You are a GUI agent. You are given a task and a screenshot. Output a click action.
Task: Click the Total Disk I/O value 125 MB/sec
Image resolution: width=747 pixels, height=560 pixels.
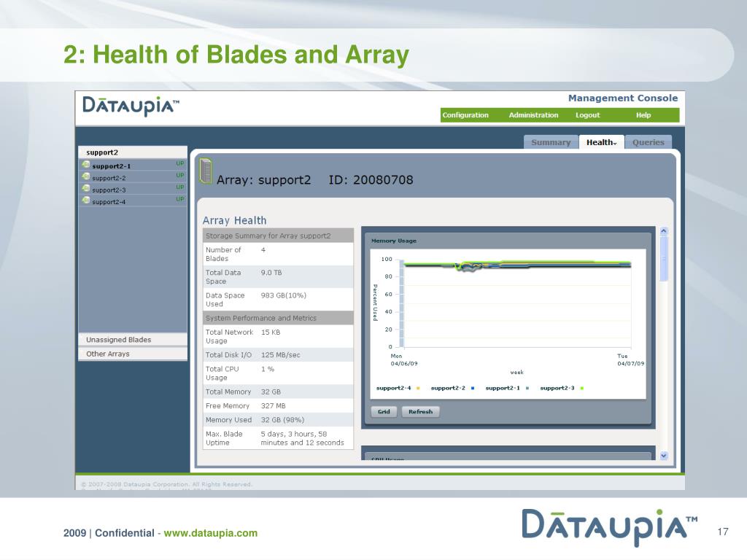[x=281, y=355]
